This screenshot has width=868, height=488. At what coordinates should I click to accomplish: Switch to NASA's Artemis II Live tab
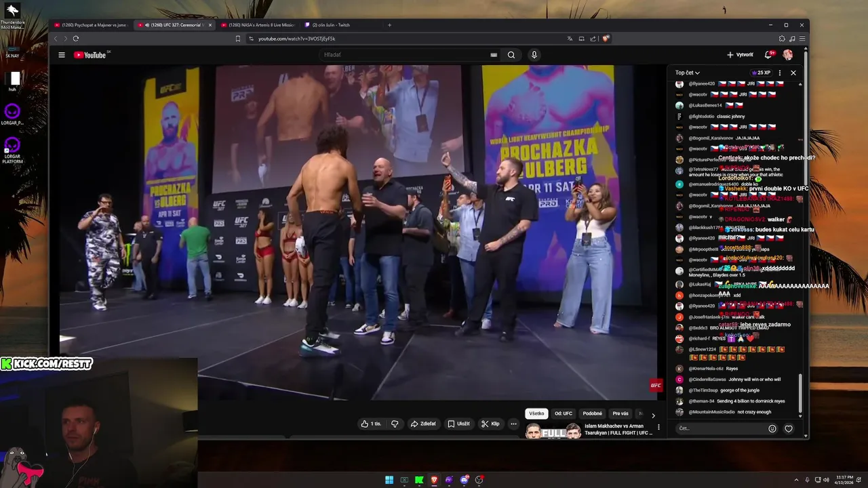pyautogui.click(x=257, y=25)
